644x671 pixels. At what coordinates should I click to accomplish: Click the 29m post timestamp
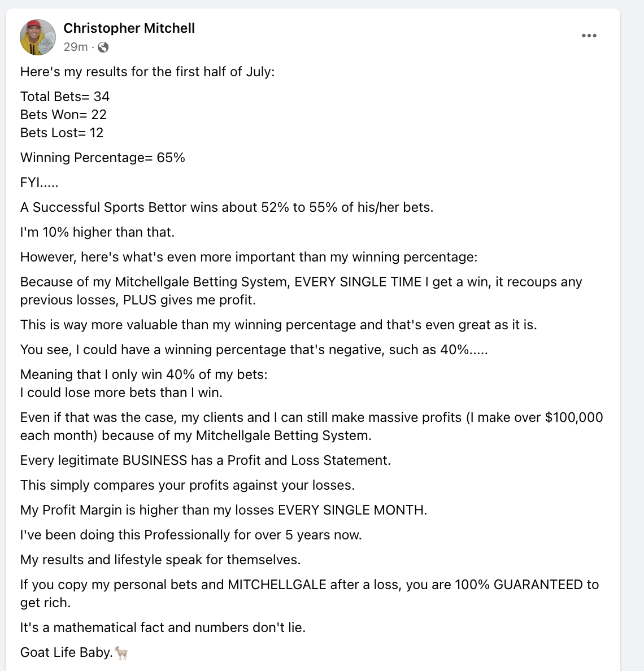tap(76, 47)
